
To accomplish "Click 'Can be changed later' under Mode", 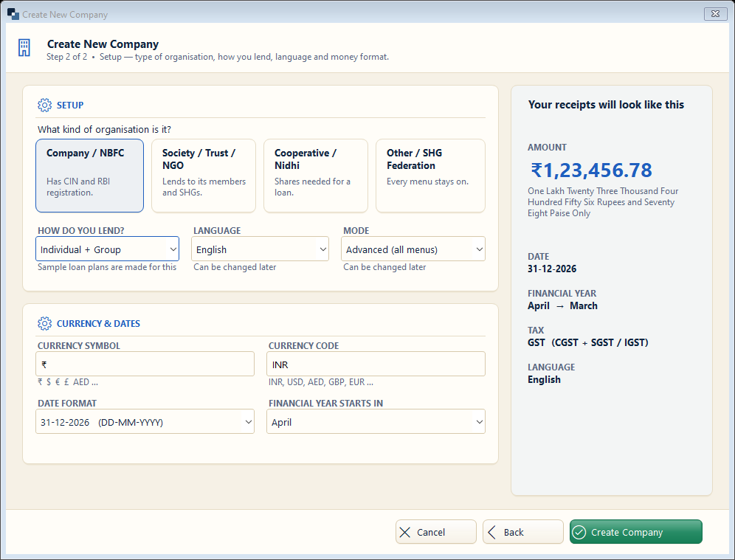I will point(385,266).
